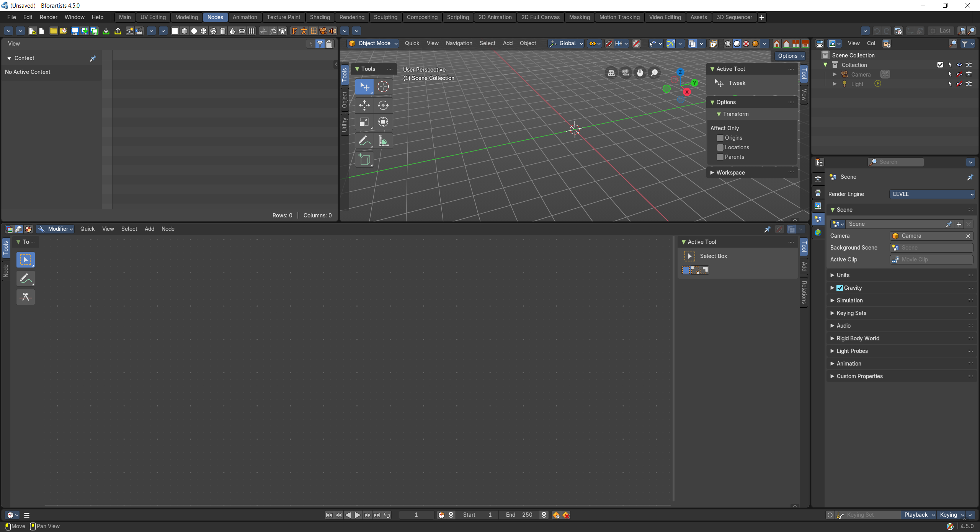The height and width of the screenshot is (532, 980).
Task: Click the viewport Options button
Action: click(x=791, y=56)
